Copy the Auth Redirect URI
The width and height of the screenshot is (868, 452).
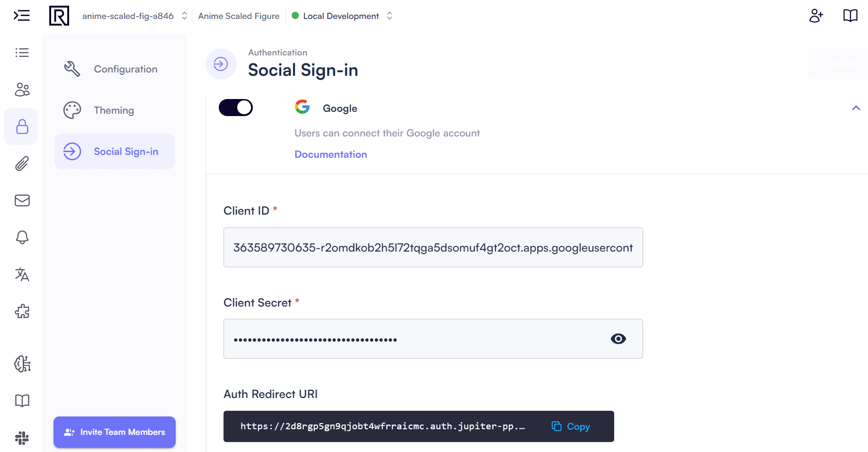tap(570, 426)
